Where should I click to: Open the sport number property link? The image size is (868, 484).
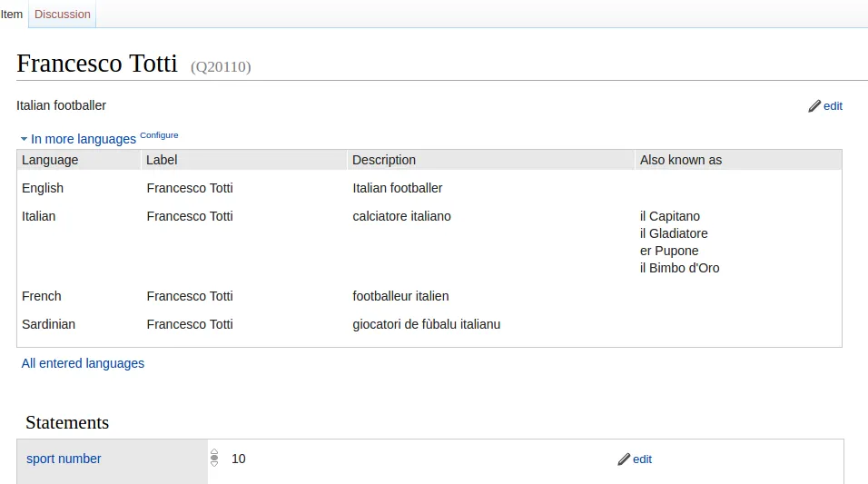[x=64, y=459]
